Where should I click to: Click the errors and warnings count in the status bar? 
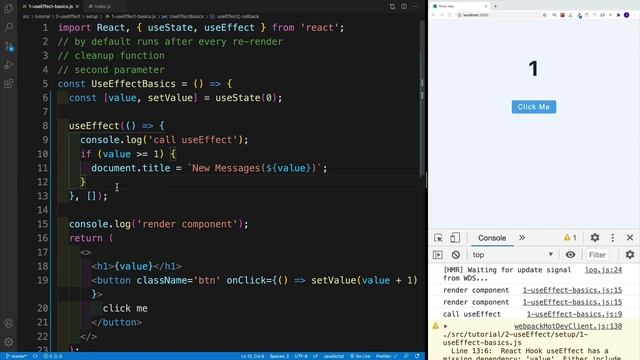pyautogui.click(x=53, y=356)
